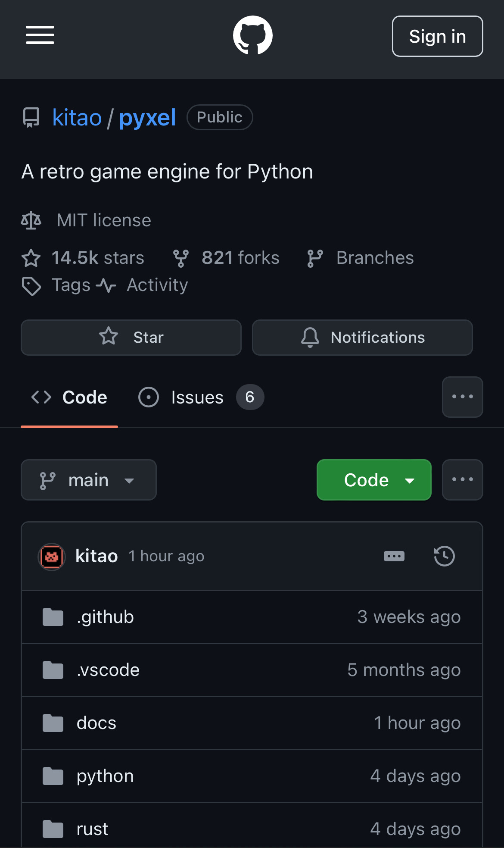Open the Notifications subscription button
This screenshot has height=848, width=504.
[362, 338]
